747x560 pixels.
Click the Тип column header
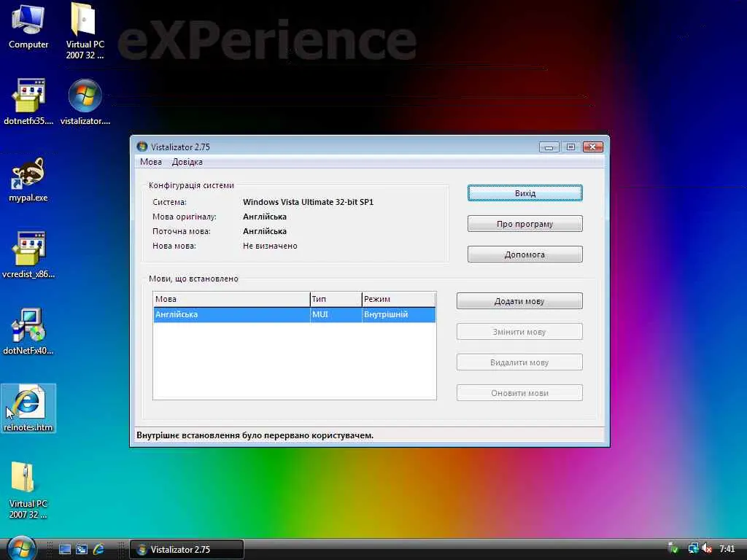(x=336, y=299)
